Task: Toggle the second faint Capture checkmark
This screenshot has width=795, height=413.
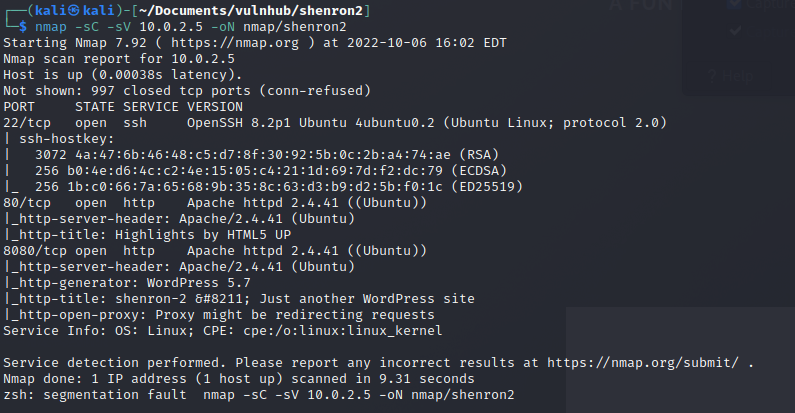Action: (735, 31)
